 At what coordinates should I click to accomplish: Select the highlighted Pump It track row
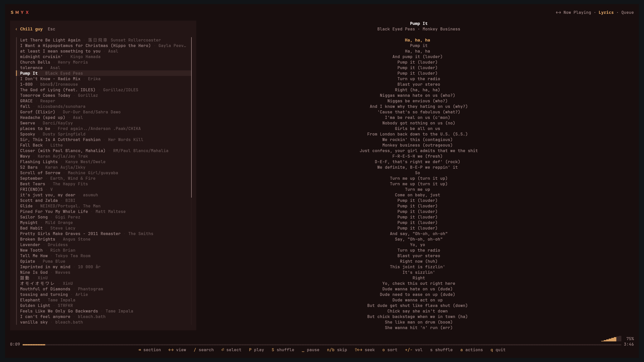[104, 73]
